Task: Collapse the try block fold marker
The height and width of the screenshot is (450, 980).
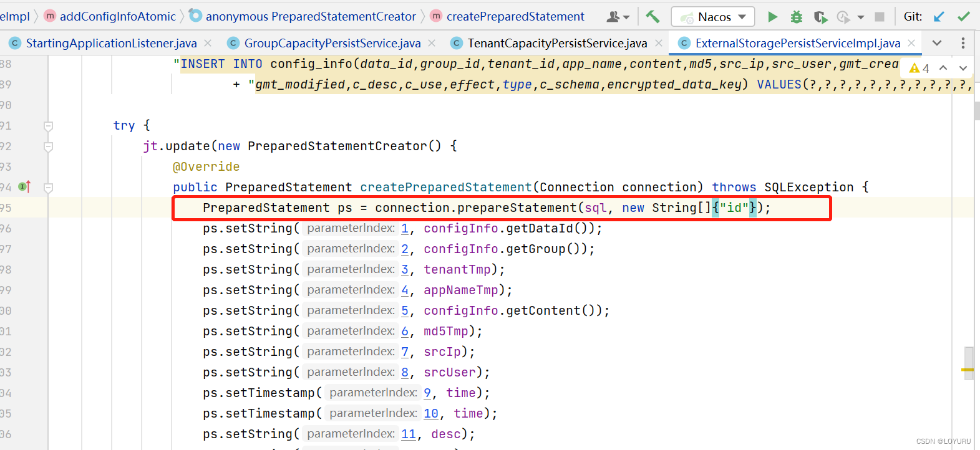Action: click(x=48, y=126)
